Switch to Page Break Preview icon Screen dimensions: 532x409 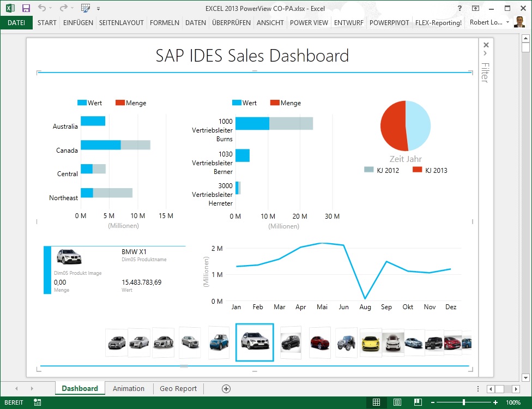pos(418,402)
